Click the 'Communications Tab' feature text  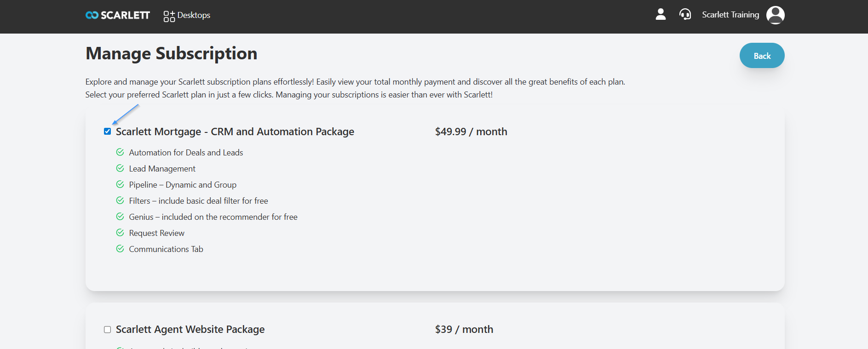coord(166,249)
